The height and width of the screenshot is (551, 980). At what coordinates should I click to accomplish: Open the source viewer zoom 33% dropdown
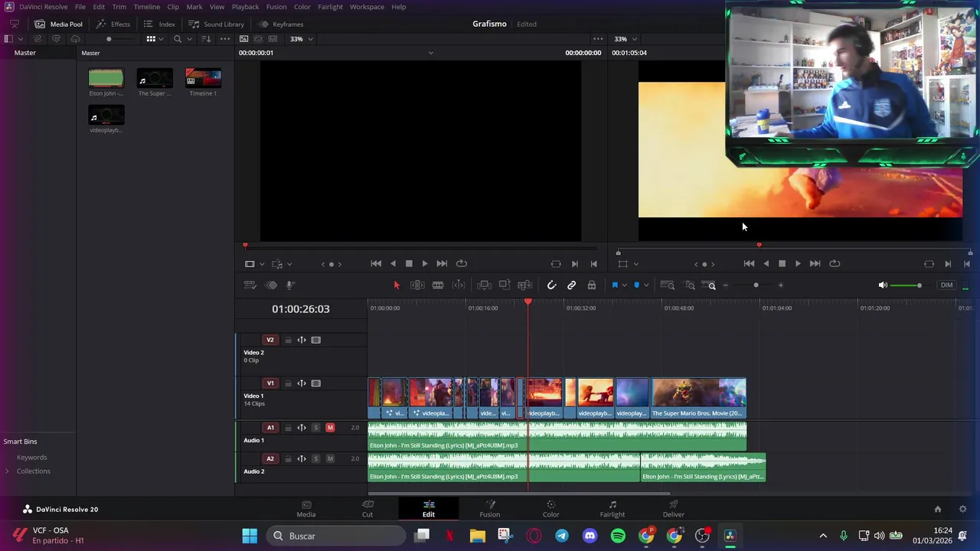[301, 39]
